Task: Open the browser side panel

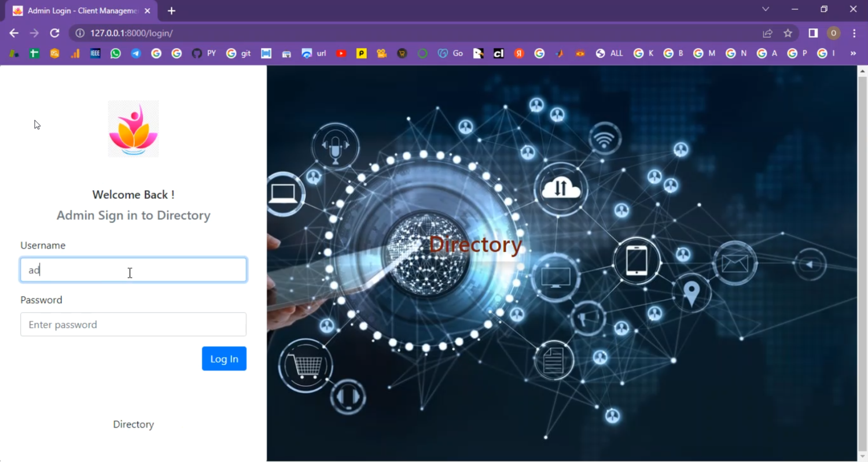Action: (813, 33)
